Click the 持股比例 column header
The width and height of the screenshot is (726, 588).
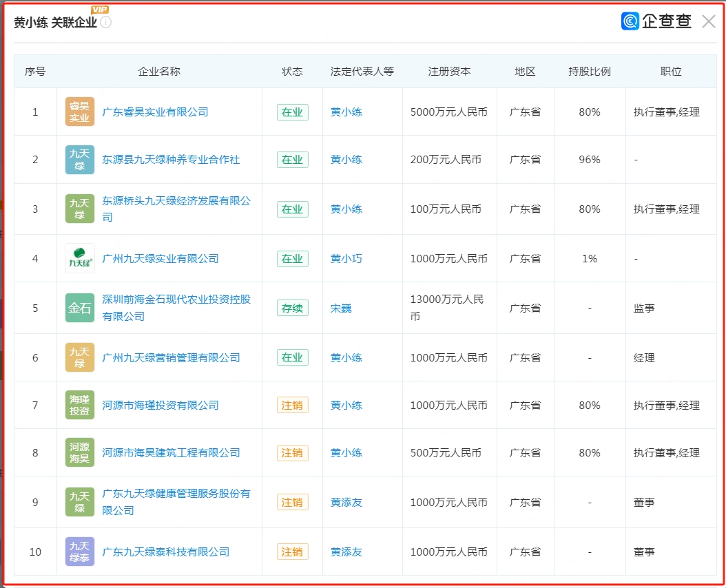[590, 72]
